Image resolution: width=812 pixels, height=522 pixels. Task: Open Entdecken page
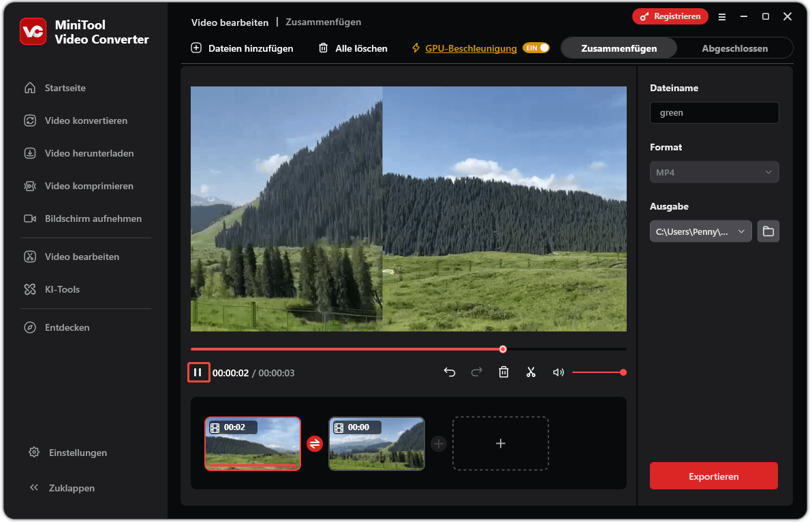tap(57, 327)
